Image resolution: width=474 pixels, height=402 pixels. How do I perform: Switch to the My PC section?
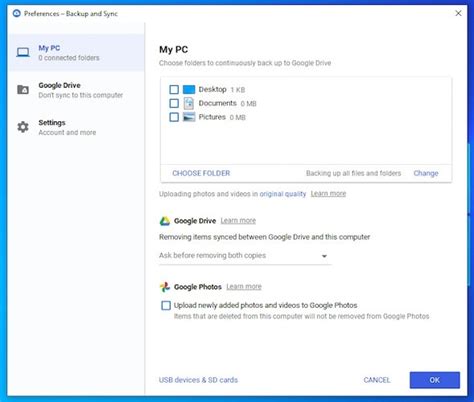(x=77, y=52)
